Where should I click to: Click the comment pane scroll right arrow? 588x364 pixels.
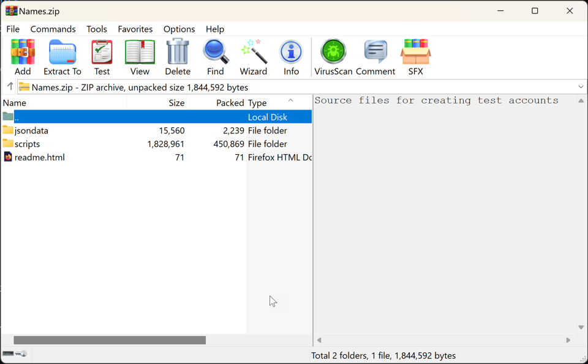pos(568,340)
